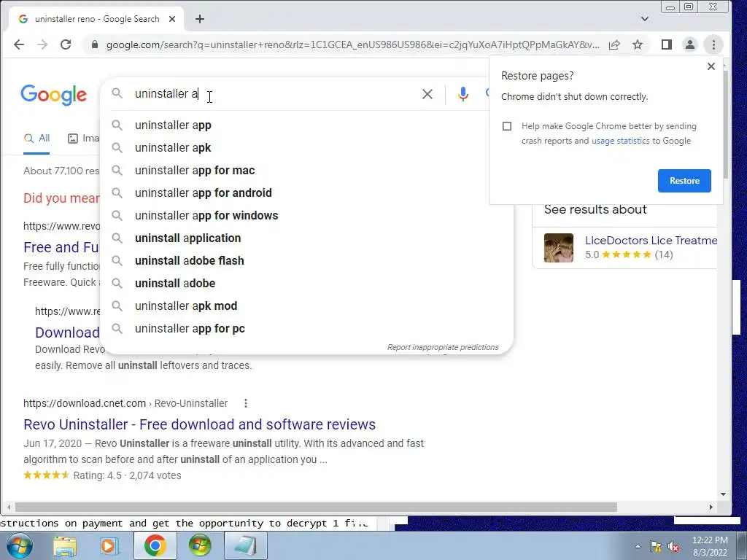747x560 pixels.
Task: Open Windows Explorer from taskbar
Action: 65,545
